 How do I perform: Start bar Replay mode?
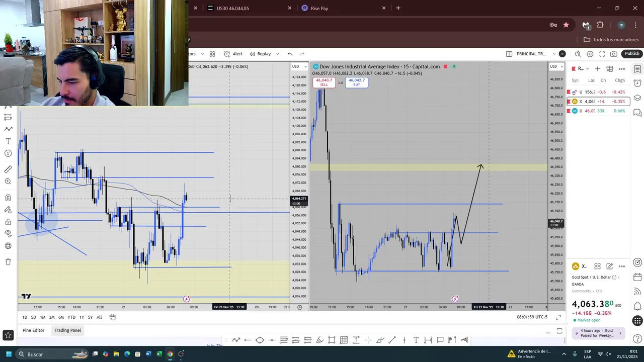pyautogui.click(x=260, y=54)
